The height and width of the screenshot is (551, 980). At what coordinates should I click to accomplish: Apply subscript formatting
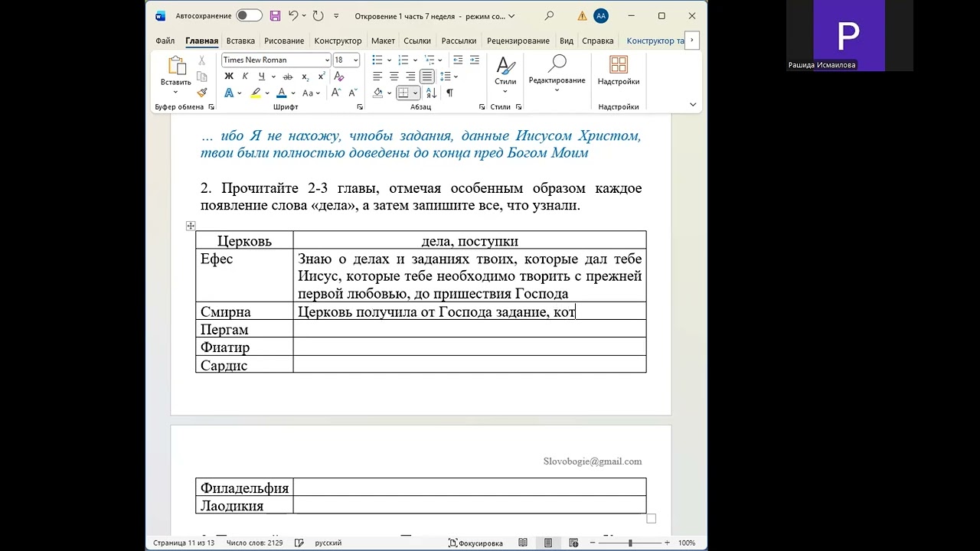[305, 77]
